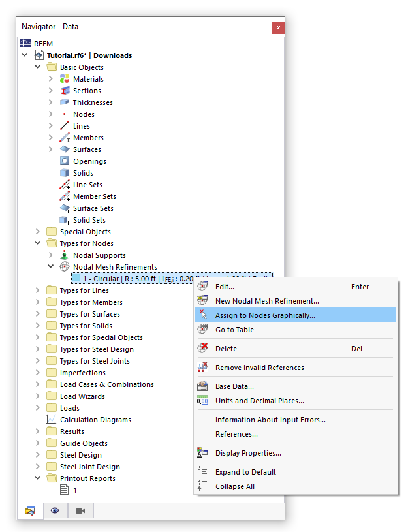
Task: Click the Materials icon in Basic Objects
Action: (x=65, y=79)
